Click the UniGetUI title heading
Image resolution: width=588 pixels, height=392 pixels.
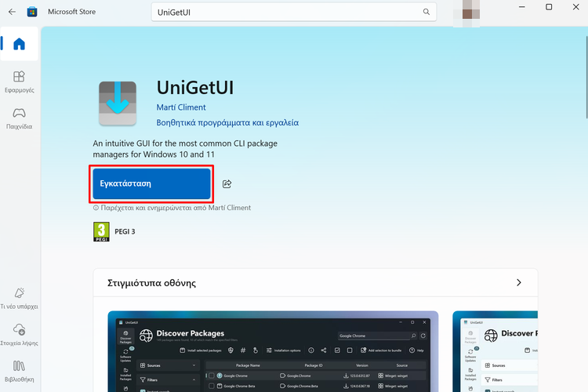[x=195, y=87]
